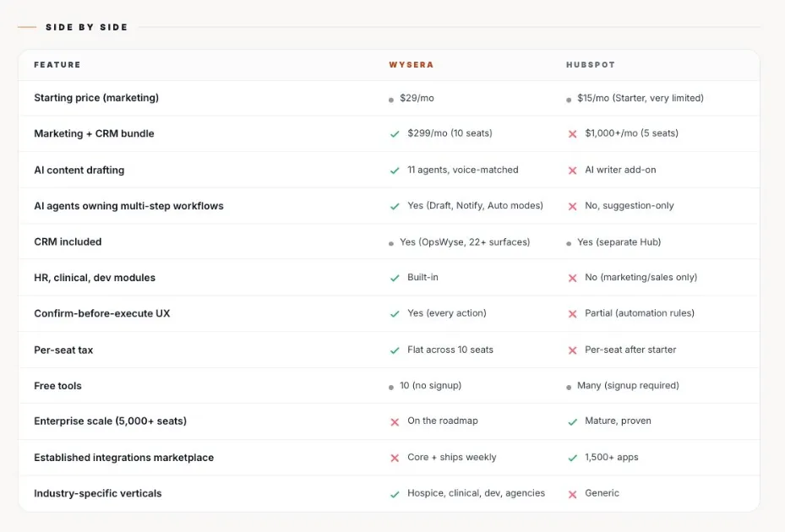Screen dimensions: 785x532
Task: Select the Confirm-before-execute UX row label
Action: [x=102, y=313]
